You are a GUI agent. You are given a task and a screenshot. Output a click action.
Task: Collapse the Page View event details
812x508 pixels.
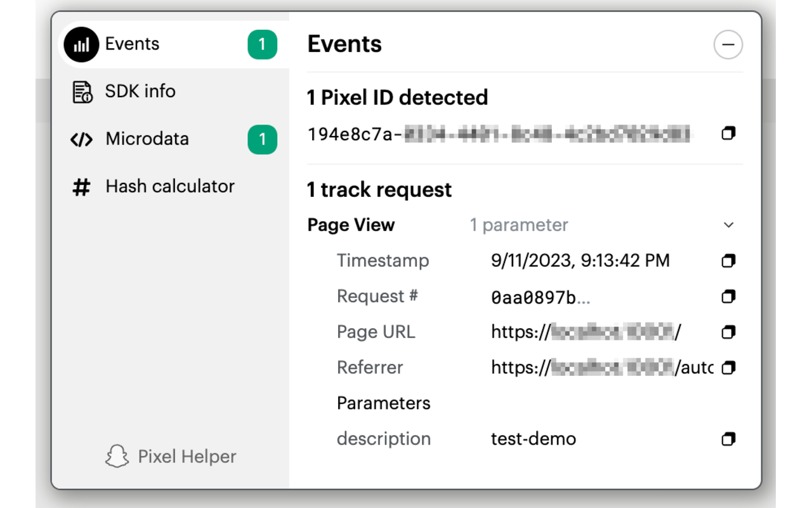pos(728,225)
